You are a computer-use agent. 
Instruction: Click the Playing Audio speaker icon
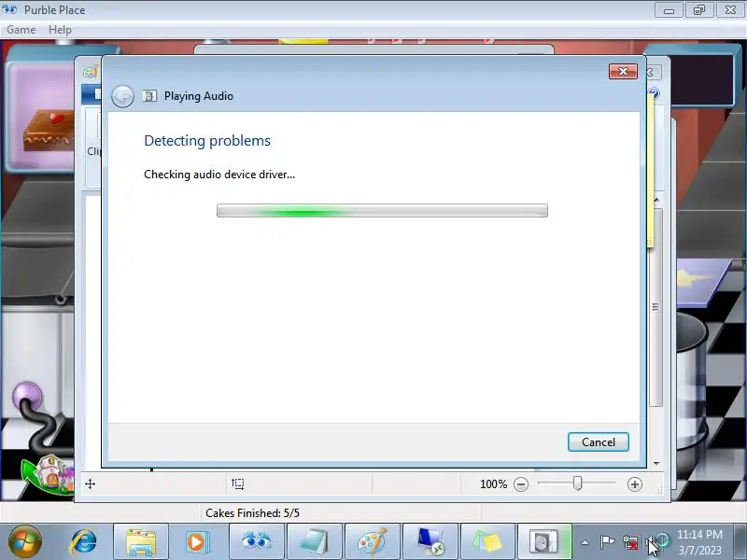coord(149,96)
